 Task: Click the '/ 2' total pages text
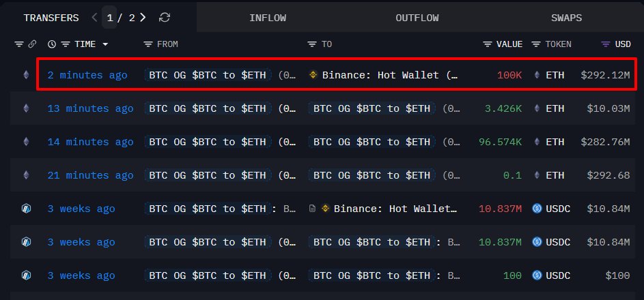point(126,18)
